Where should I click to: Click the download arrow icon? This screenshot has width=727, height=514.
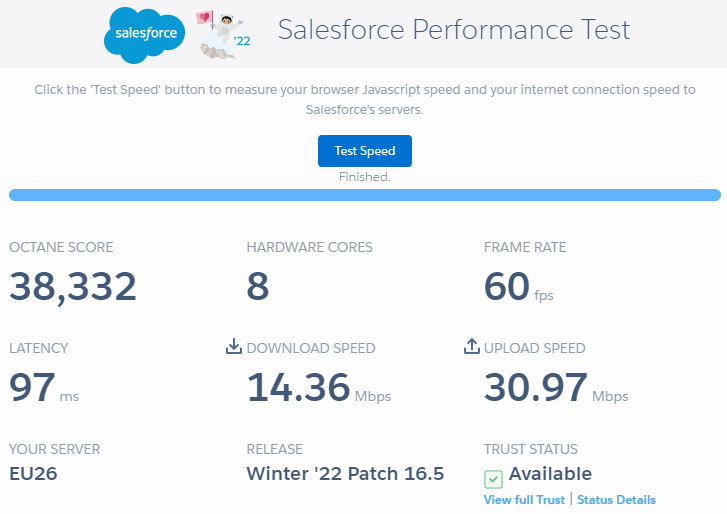(x=234, y=346)
